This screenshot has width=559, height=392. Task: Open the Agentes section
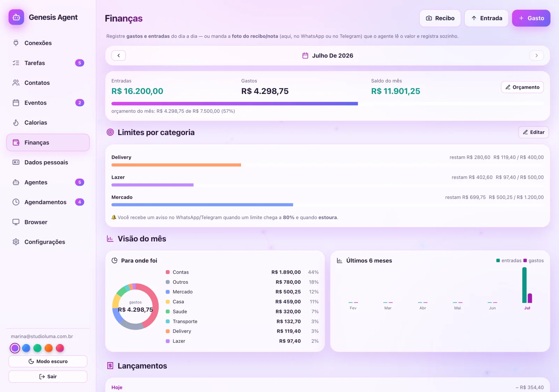pos(48,182)
